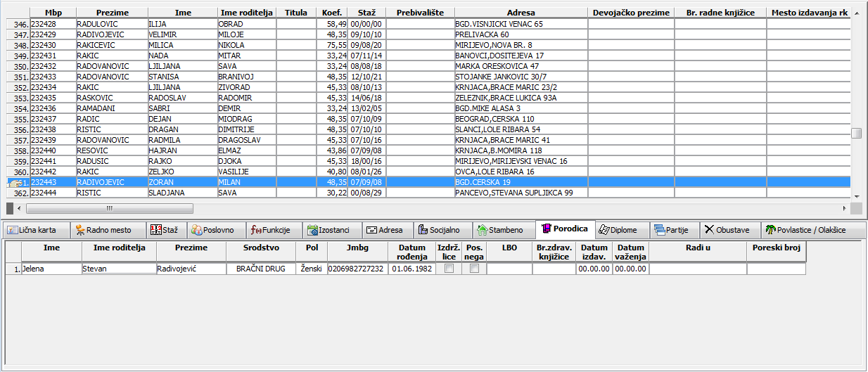Switch to the Socijalno tab

(x=438, y=230)
